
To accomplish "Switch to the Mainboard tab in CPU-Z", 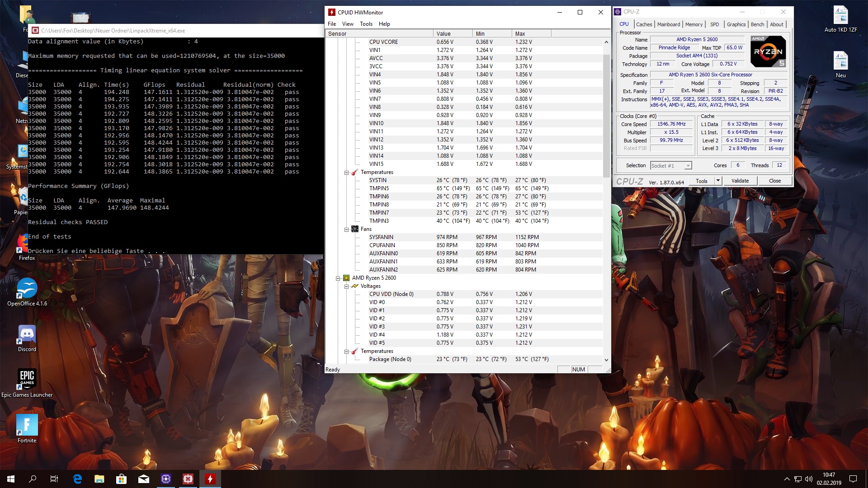I will (668, 24).
